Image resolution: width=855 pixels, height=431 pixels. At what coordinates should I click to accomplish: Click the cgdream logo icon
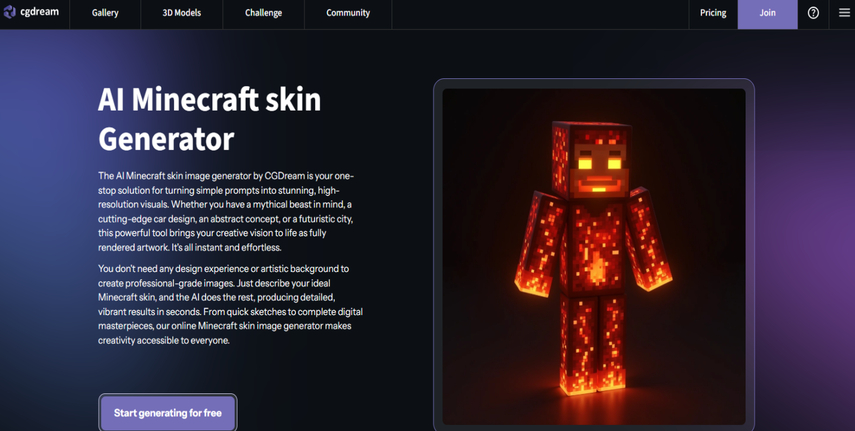[10, 13]
